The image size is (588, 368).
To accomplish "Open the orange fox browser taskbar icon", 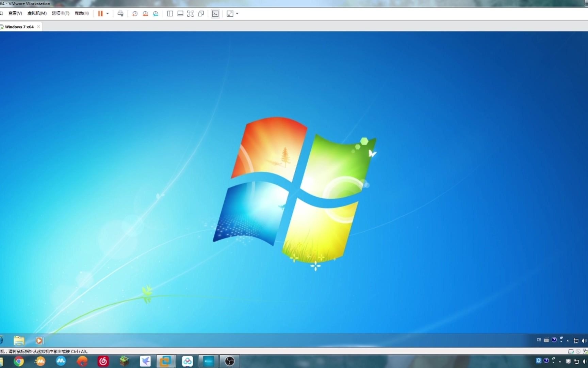I will click(x=82, y=361).
